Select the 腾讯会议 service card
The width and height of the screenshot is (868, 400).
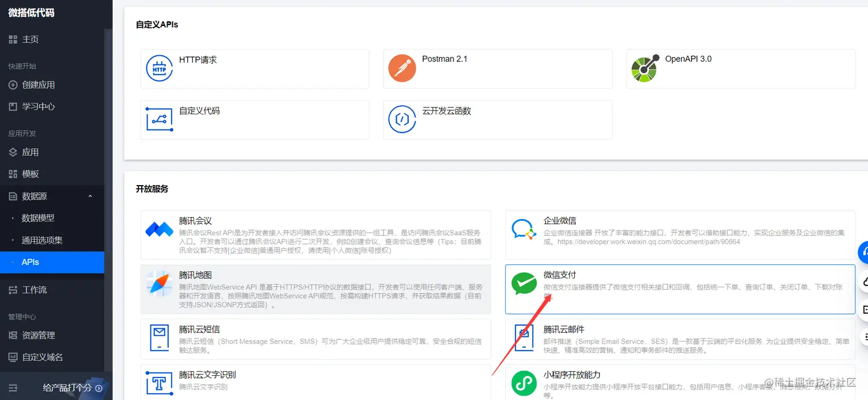[x=316, y=235]
